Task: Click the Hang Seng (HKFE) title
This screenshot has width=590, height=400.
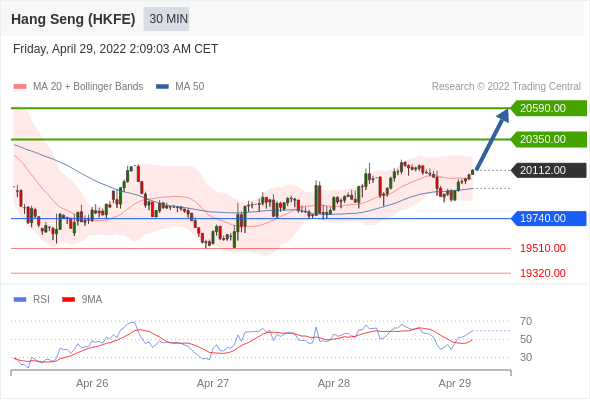Action: click(x=73, y=19)
